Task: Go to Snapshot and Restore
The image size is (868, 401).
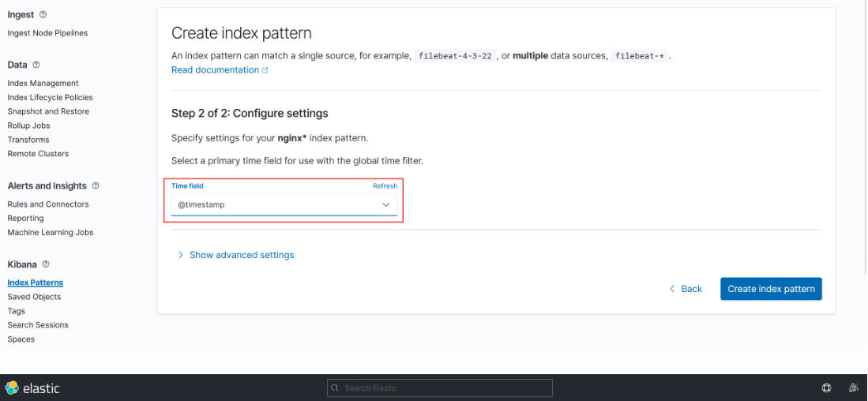Action: coord(48,111)
